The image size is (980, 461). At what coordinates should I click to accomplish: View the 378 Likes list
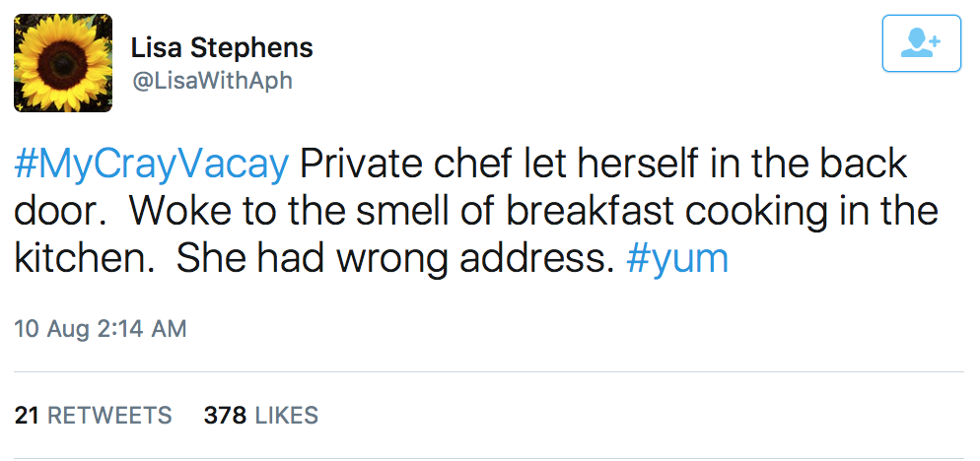260,416
